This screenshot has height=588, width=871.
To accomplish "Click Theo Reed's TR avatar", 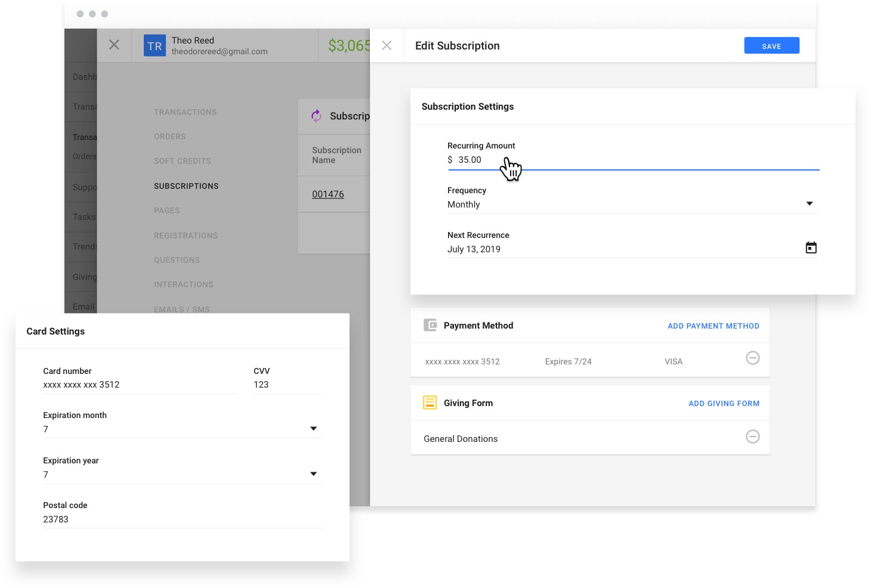I will 155,45.
